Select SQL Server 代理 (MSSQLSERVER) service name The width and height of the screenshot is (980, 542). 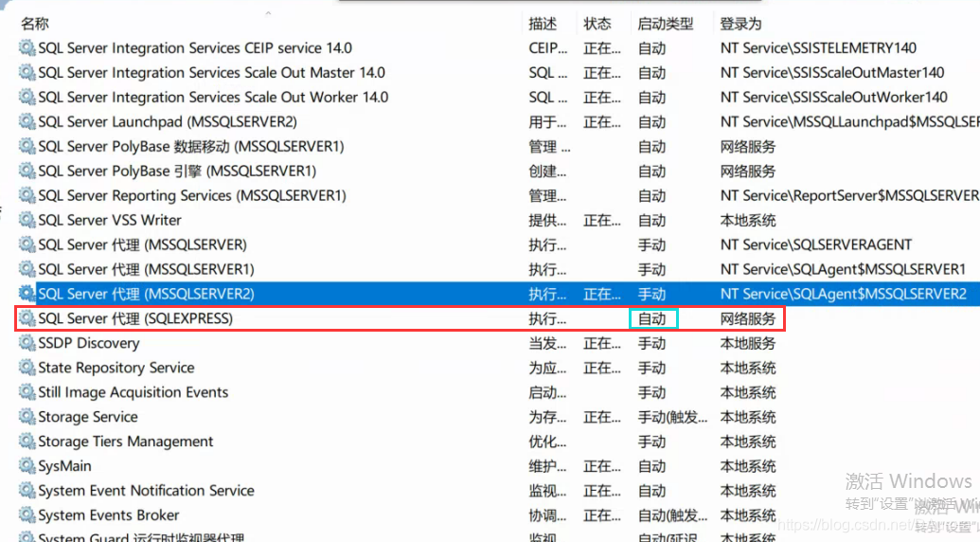click(x=142, y=244)
